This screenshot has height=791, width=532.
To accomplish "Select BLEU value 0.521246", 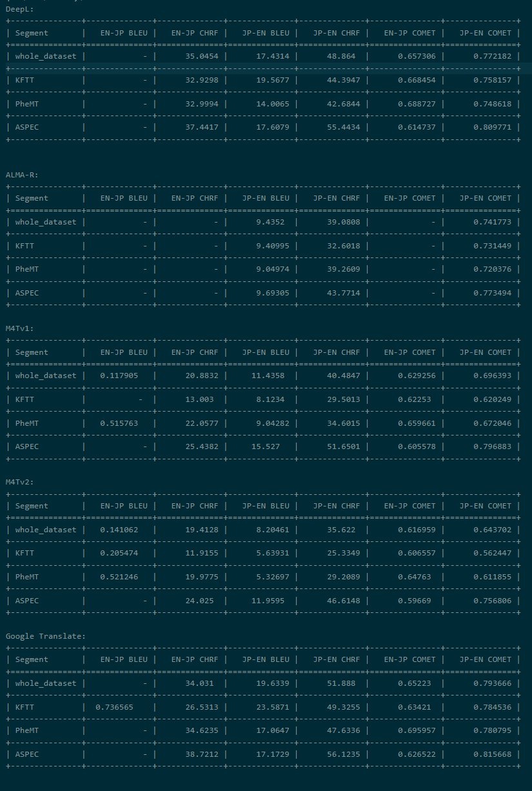I will (119, 577).
